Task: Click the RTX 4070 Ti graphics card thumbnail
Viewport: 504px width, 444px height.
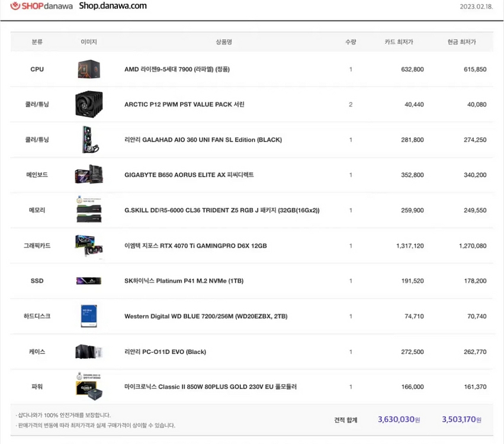Action: click(x=89, y=246)
